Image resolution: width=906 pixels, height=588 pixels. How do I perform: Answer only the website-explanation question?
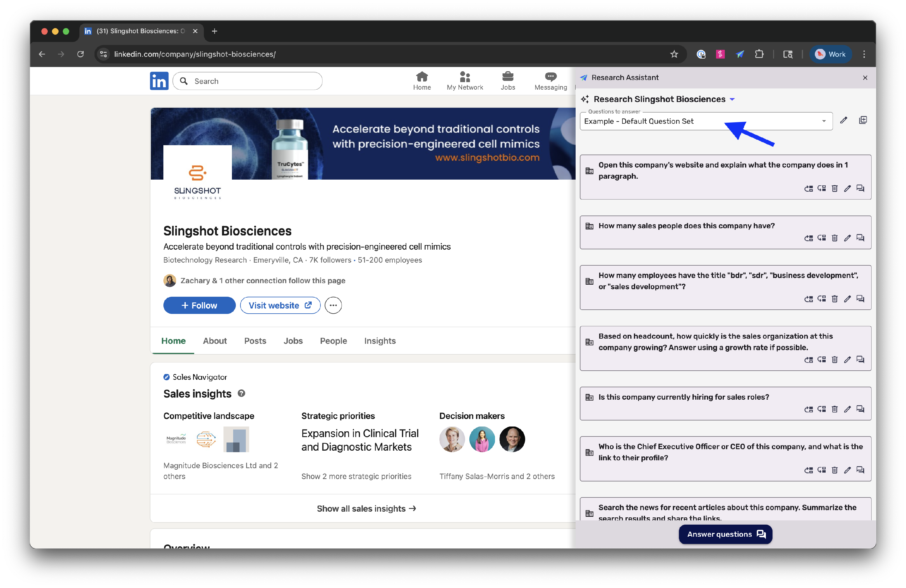860,189
